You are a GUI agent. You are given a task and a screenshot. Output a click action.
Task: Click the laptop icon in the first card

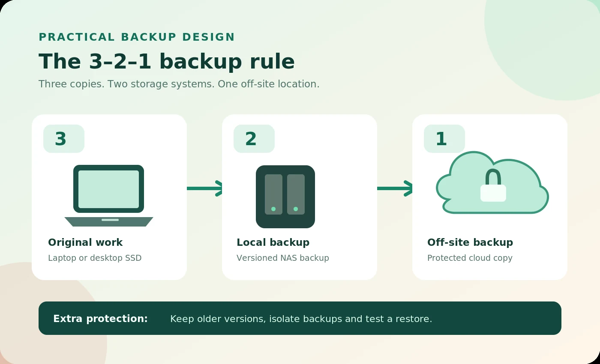tap(109, 196)
